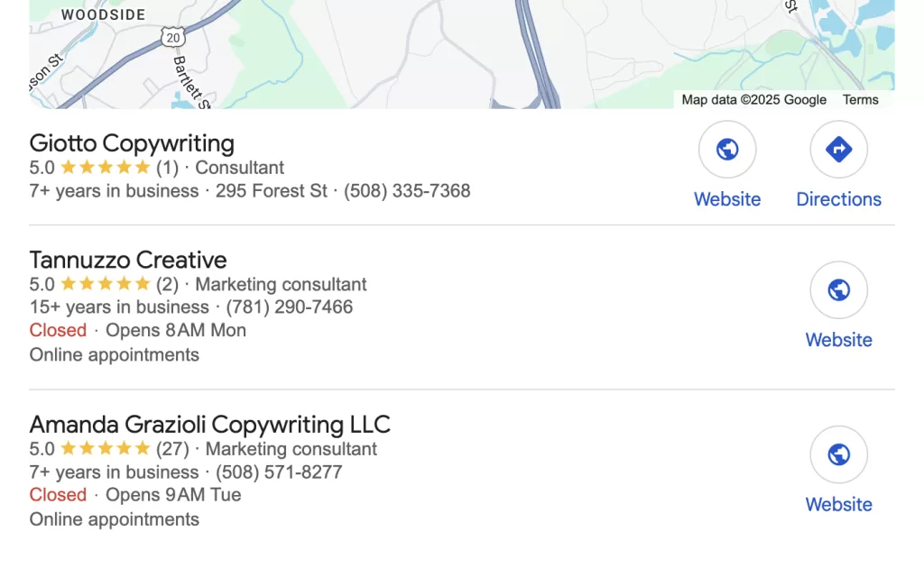Click the Website globe icon for Amanda Grazioli Copywriting
The height and width of the screenshot is (568, 924).
click(x=838, y=454)
